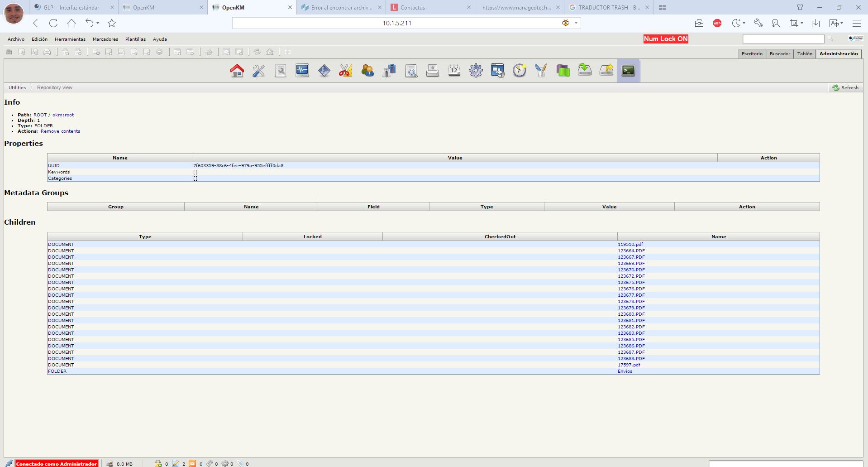
Task: Open the browser history clock dropdown
Action: [744, 23]
